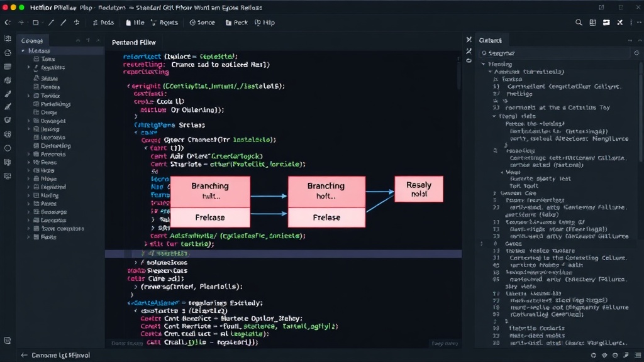Click the circle icon in left activity bar
The width and height of the screenshot is (644, 362).
[8, 148]
